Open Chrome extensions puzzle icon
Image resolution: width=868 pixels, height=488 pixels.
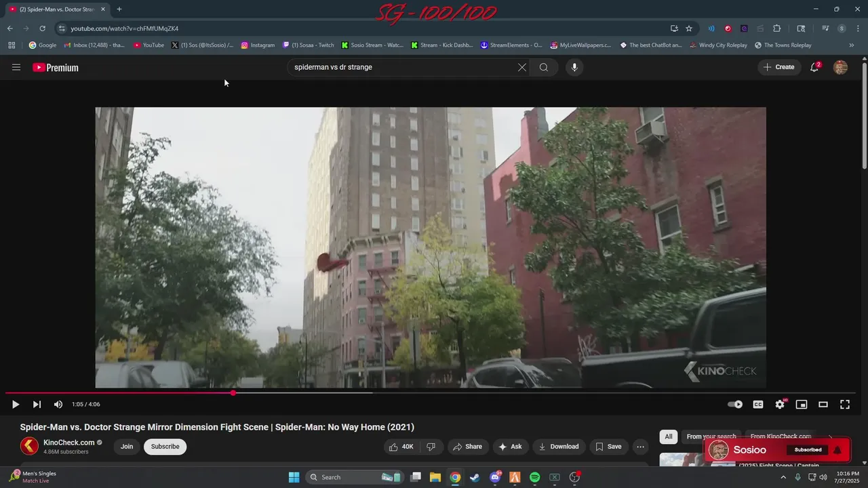777,28
